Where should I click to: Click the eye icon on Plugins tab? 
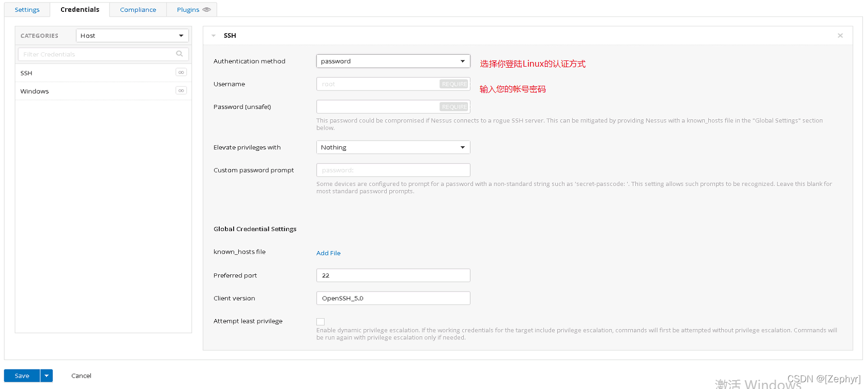point(207,10)
